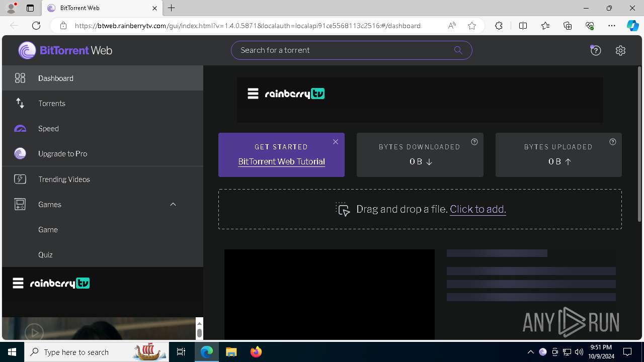Open the Windows Start menu
Image resolution: width=644 pixels, height=362 pixels.
point(12,352)
